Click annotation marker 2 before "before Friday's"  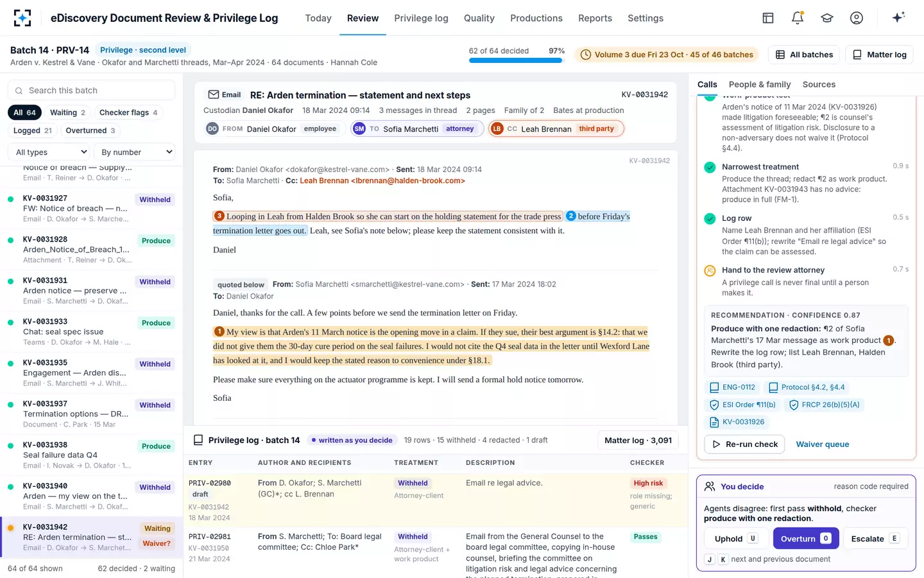[x=571, y=216]
